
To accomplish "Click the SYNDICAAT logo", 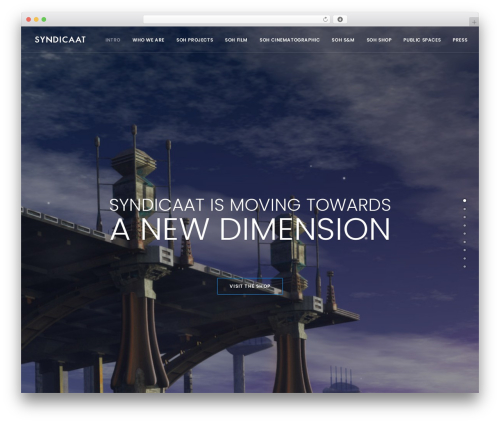I will point(60,40).
